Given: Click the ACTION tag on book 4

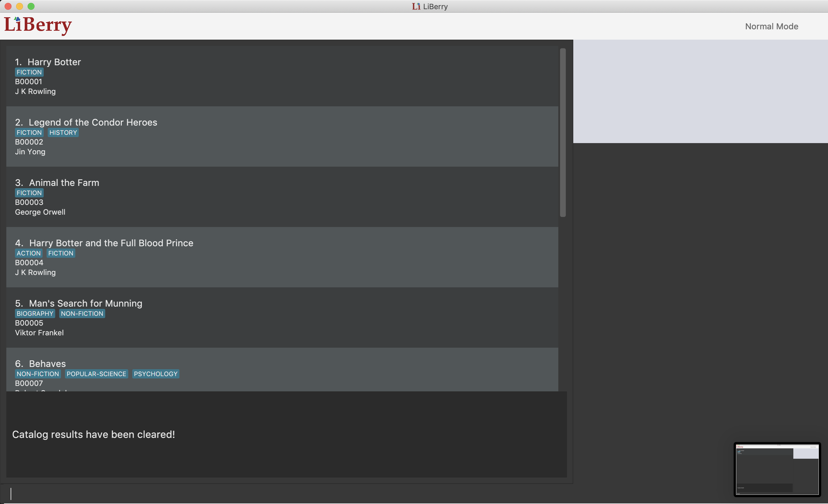Looking at the screenshot, I should 28,253.
